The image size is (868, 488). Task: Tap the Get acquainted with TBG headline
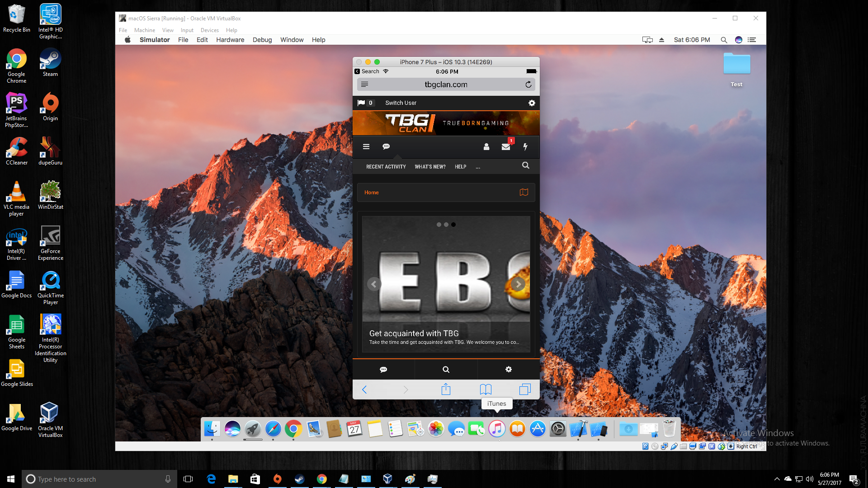(x=414, y=333)
